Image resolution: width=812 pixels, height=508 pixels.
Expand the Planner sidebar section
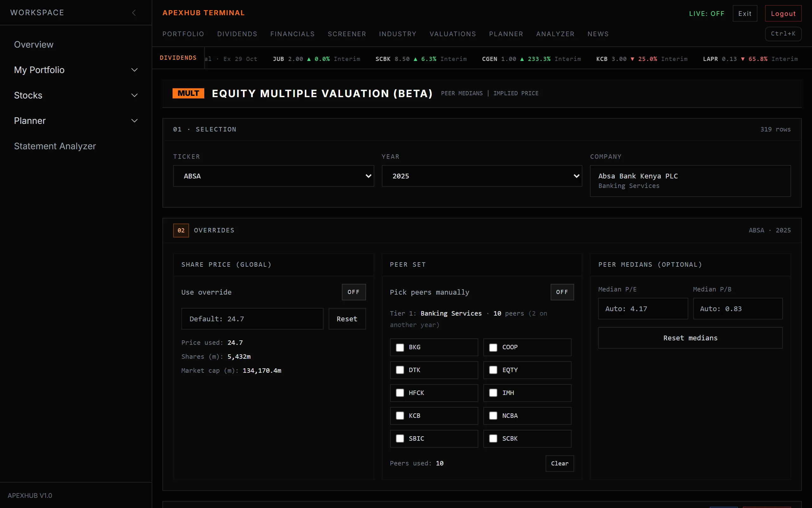[76, 121]
